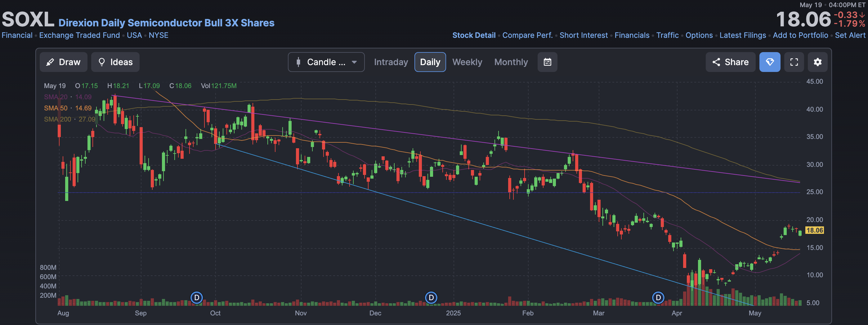Image resolution: width=868 pixels, height=325 pixels.
Task: Click the 25.00 price axis label
Action: click(x=814, y=192)
